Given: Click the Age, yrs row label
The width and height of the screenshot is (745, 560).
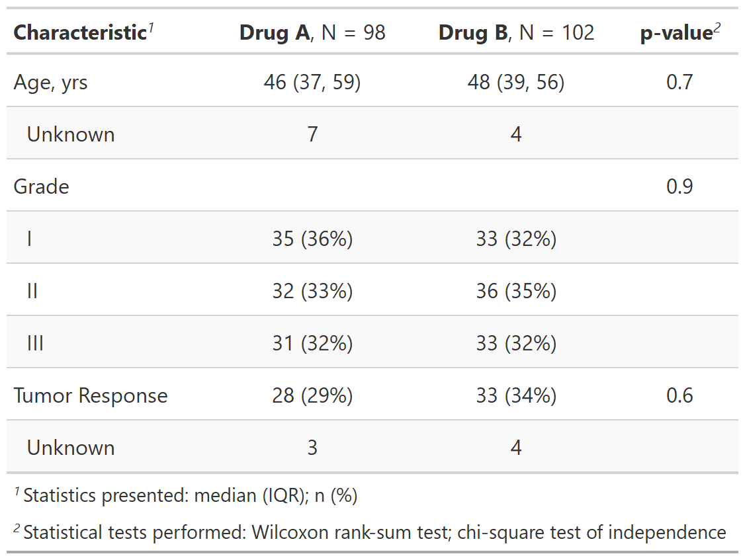Looking at the screenshot, I should point(50,82).
